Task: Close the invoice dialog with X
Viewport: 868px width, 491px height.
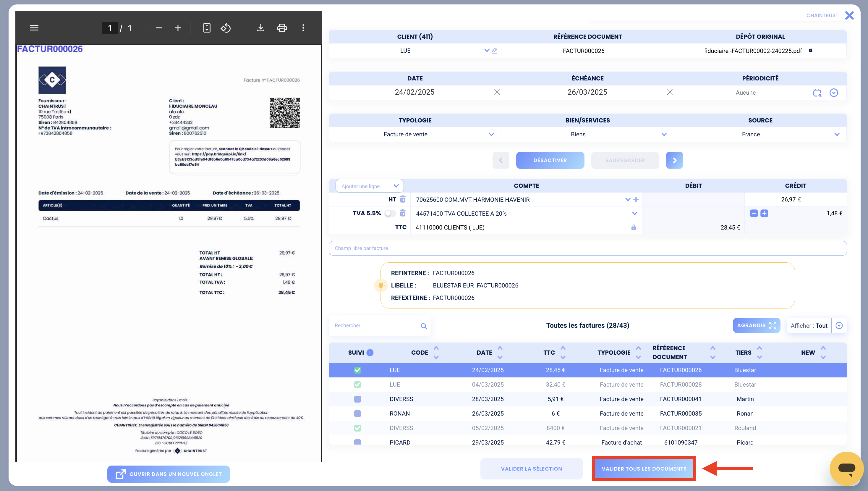Action: tap(849, 15)
